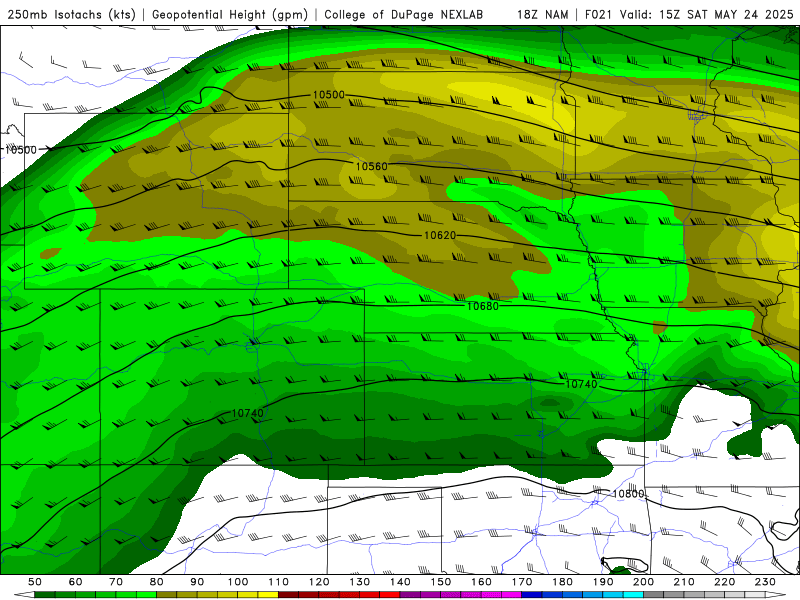The height and width of the screenshot is (600, 800).
Task: Click the 200 label on the color scale
Action: [644, 582]
